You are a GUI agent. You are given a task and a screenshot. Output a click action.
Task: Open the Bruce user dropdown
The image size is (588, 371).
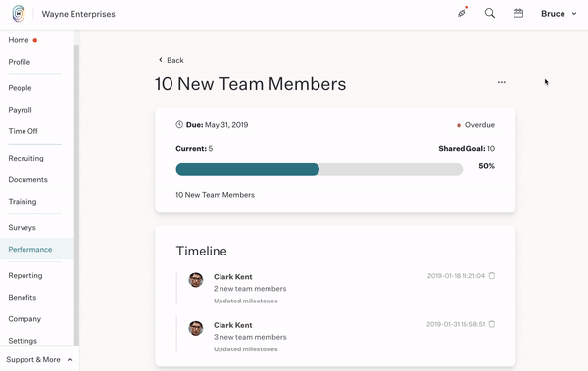click(559, 14)
